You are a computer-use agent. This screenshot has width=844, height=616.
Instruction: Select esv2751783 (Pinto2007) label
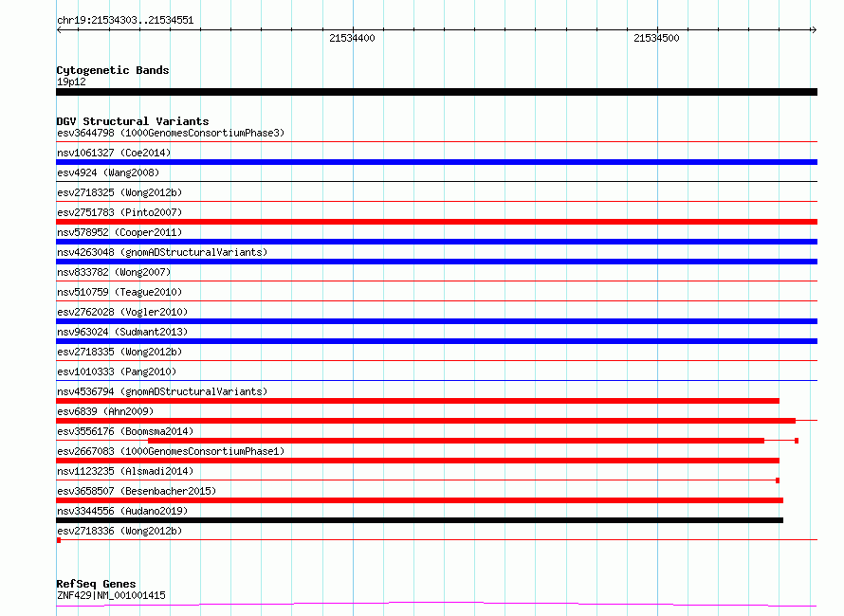coord(119,212)
